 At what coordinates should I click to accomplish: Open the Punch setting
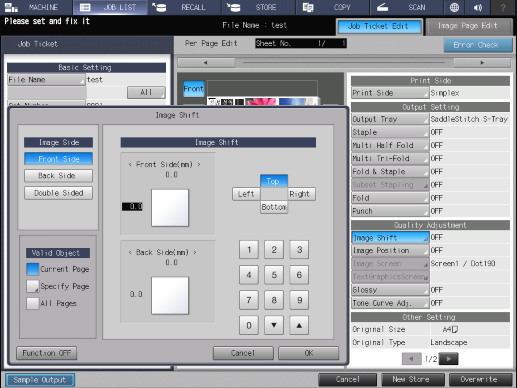[x=390, y=211]
